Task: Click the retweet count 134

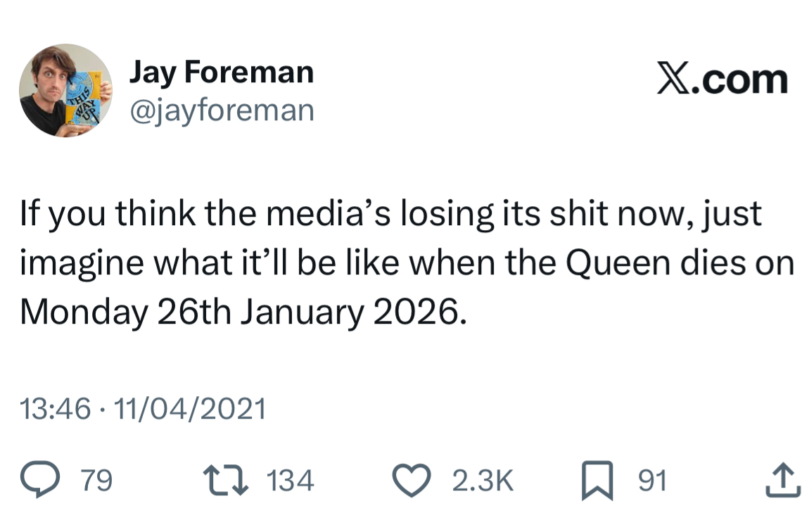Action: (291, 482)
